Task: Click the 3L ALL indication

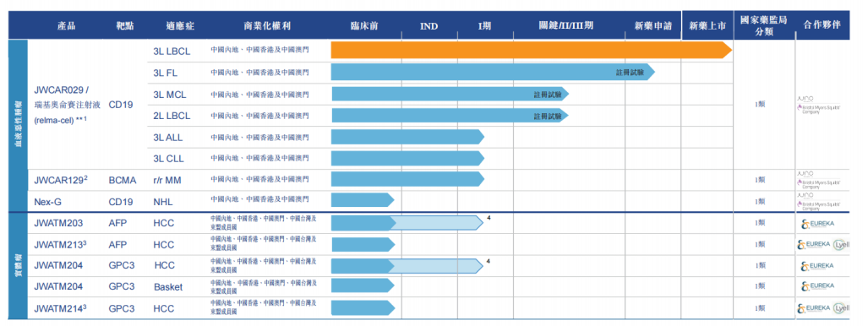Action: coord(167,138)
